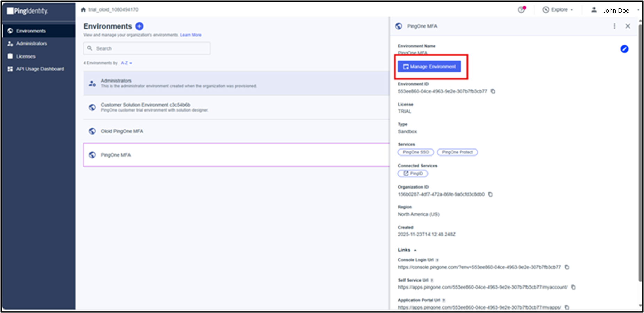
Task: Open Licenses in the sidebar
Action: pyautogui.click(x=39, y=56)
